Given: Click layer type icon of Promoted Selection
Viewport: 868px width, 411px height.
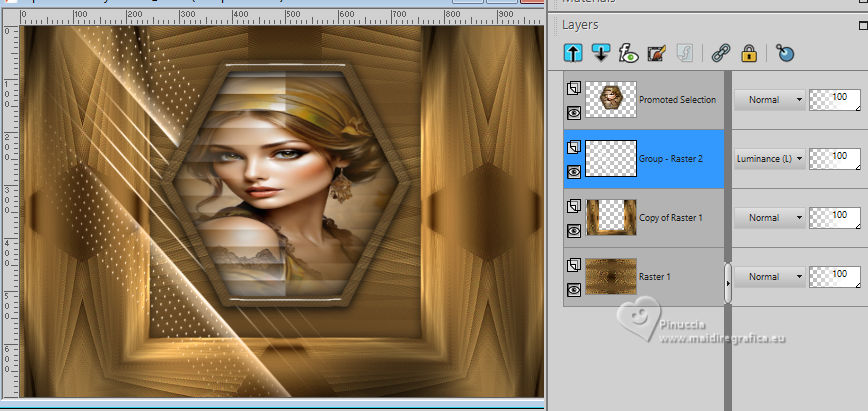Looking at the screenshot, I should [x=574, y=88].
